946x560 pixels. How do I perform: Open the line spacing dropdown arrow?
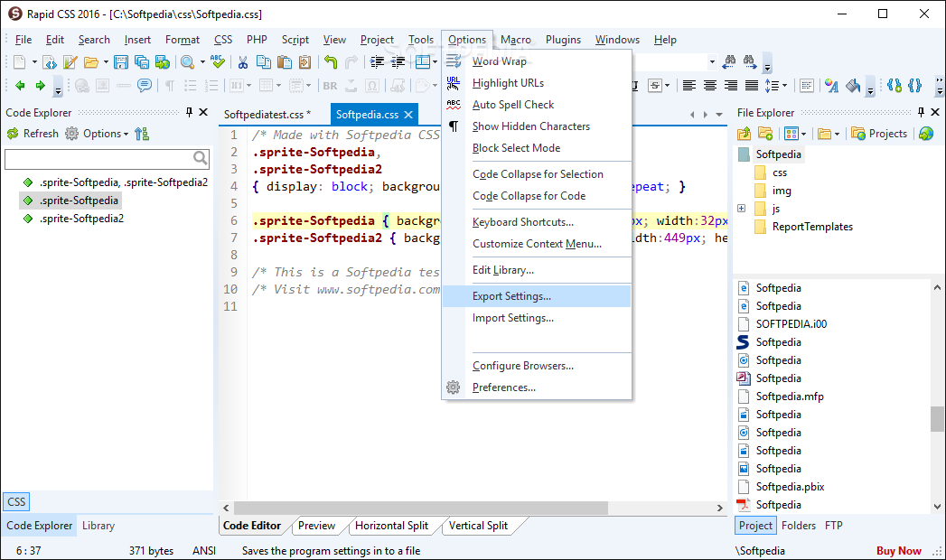coord(784,86)
